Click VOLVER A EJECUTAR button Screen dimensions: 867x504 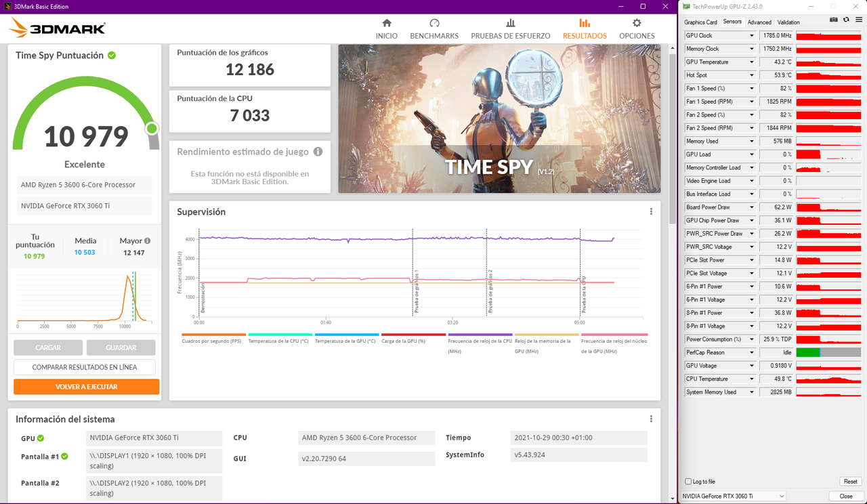87,387
